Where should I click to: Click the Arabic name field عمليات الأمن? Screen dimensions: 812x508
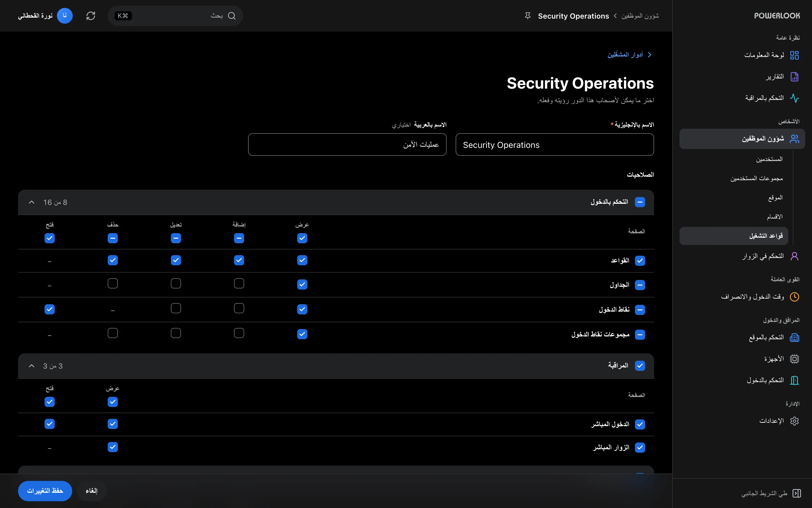347,145
